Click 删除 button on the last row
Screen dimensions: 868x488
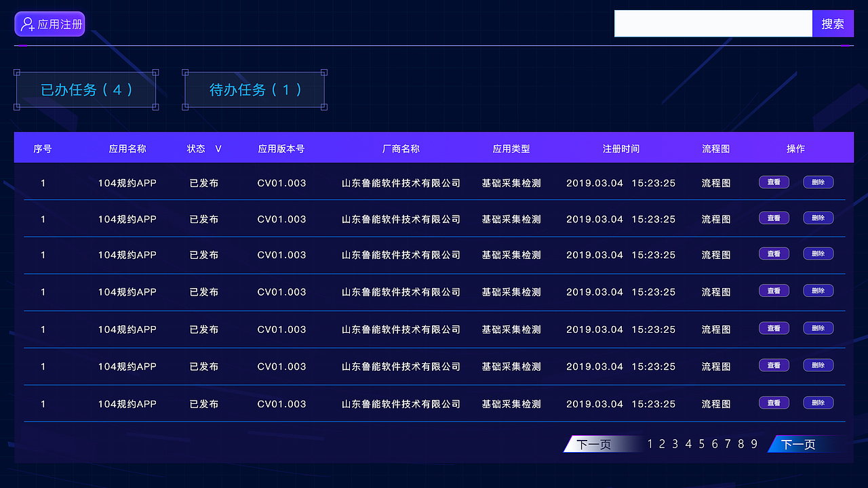pyautogui.click(x=818, y=403)
